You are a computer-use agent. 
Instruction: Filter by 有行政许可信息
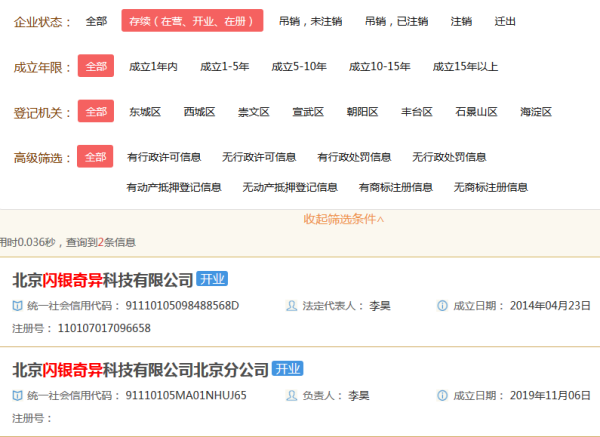point(164,157)
